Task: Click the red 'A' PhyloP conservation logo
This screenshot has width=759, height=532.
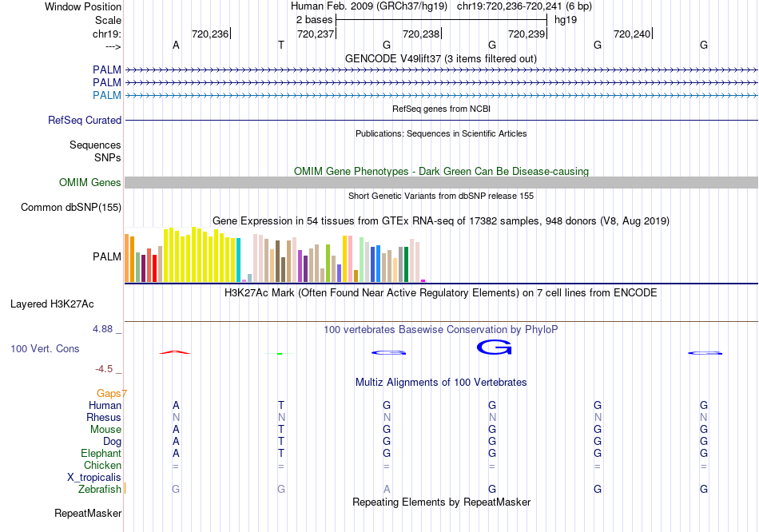Action: point(175,352)
